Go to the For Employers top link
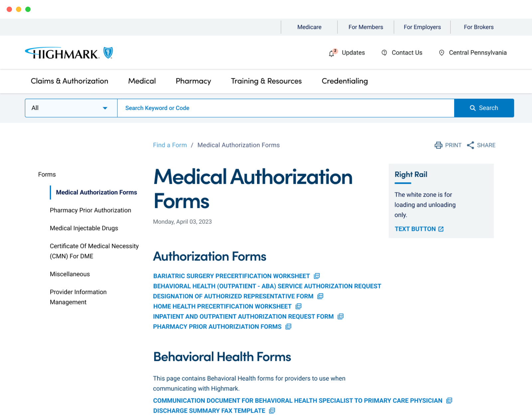 pyautogui.click(x=422, y=27)
